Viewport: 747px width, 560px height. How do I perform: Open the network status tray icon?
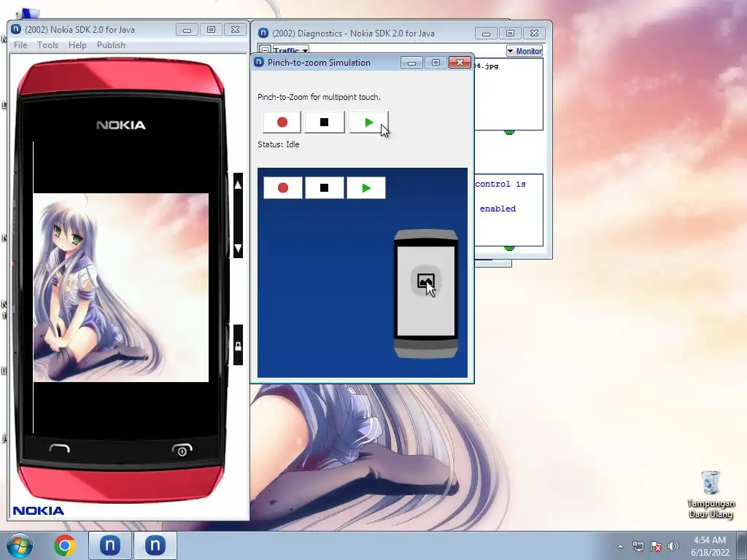tap(638, 546)
